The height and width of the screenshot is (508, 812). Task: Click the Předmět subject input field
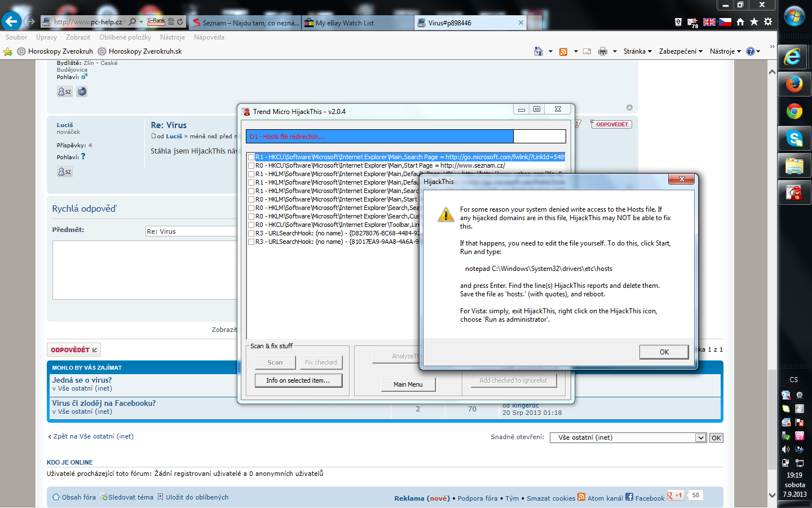tap(192, 231)
